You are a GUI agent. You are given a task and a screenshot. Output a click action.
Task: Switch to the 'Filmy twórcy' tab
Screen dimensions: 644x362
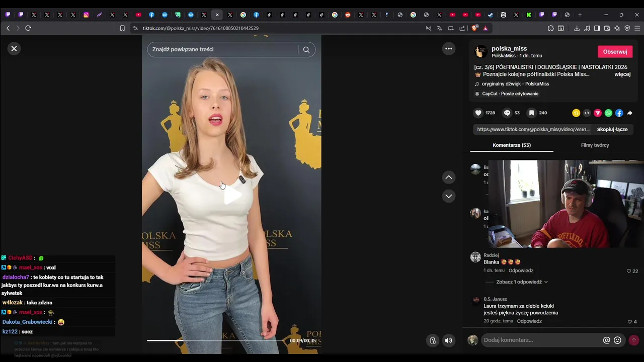pos(595,145)
